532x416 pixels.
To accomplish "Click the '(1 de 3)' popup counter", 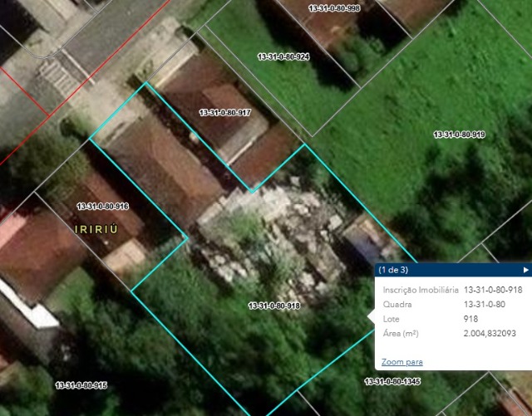I will tap(393, 270).
